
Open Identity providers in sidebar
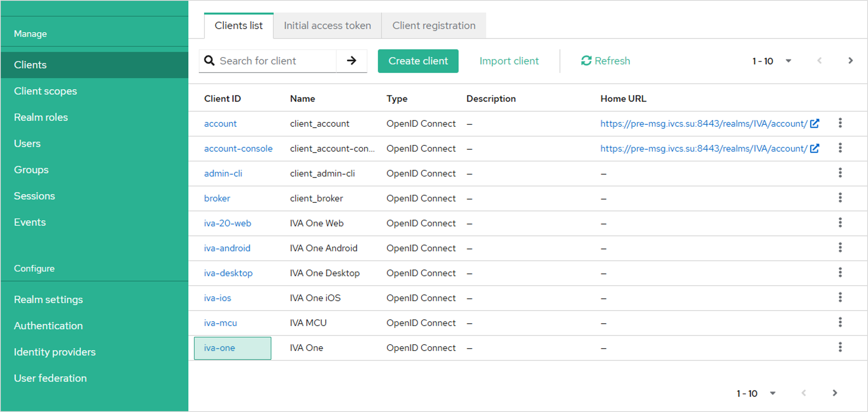tap(55, 352)
